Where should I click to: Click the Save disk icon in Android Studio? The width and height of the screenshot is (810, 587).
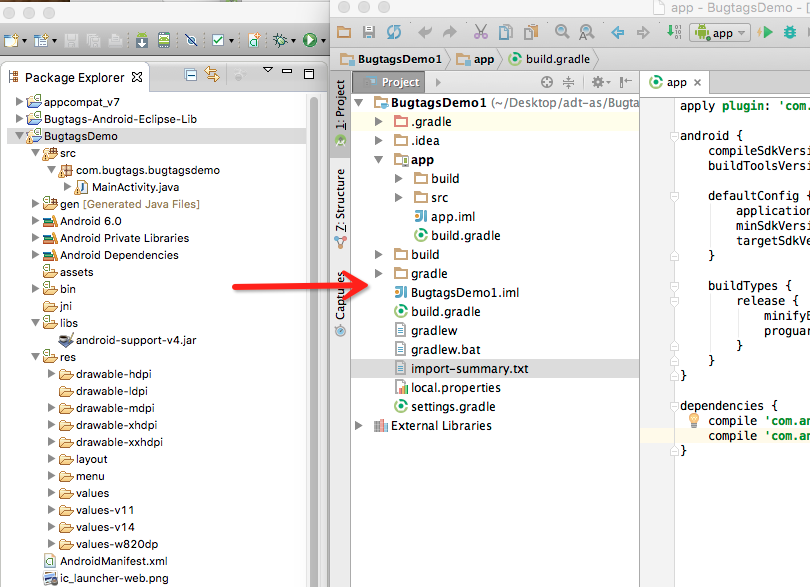(369, 33)
